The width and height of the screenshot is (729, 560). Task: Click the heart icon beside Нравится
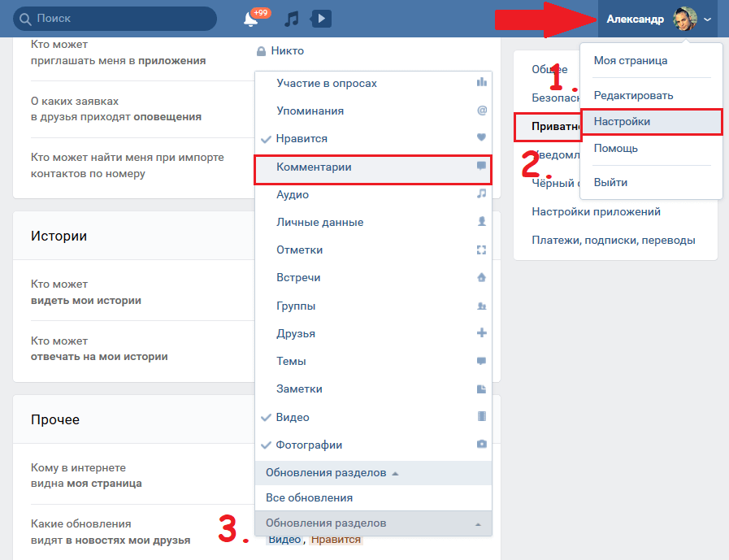click(x=482, y=137)
